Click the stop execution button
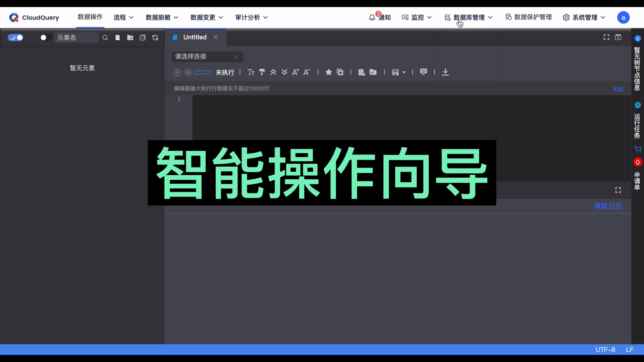Viewport: 644px width, 362px height. (x=188, y=72)
